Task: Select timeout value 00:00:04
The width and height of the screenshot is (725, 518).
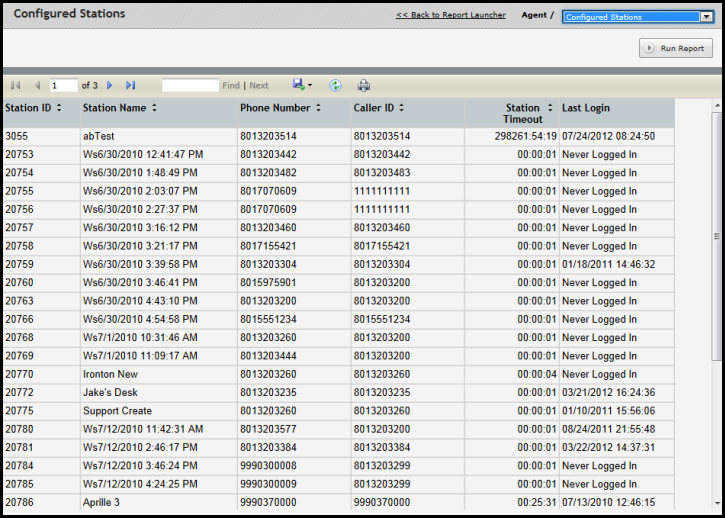Action: pyautogui.click(x=537, y=374)
